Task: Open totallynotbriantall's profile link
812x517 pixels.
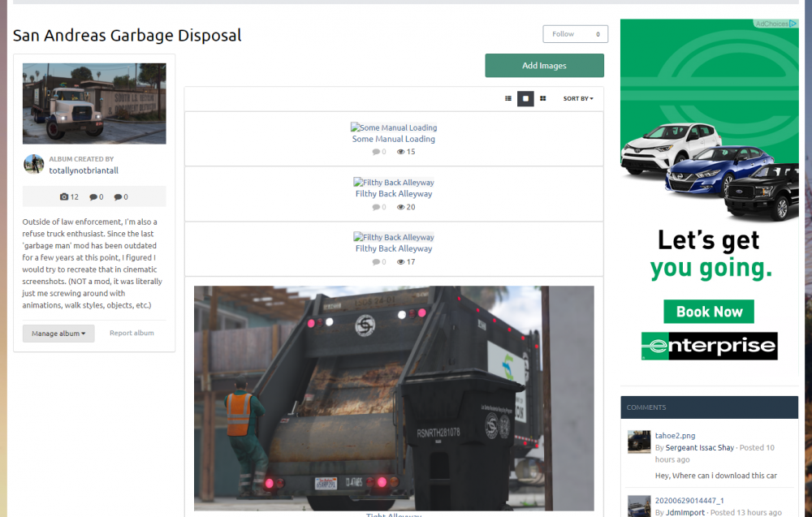Action: coord(84,170)
